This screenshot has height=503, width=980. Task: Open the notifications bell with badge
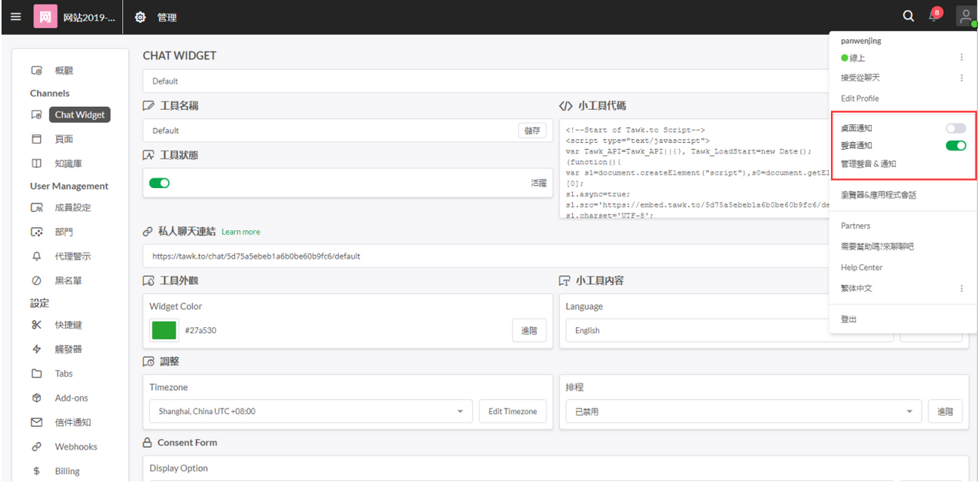pos(934,16)
